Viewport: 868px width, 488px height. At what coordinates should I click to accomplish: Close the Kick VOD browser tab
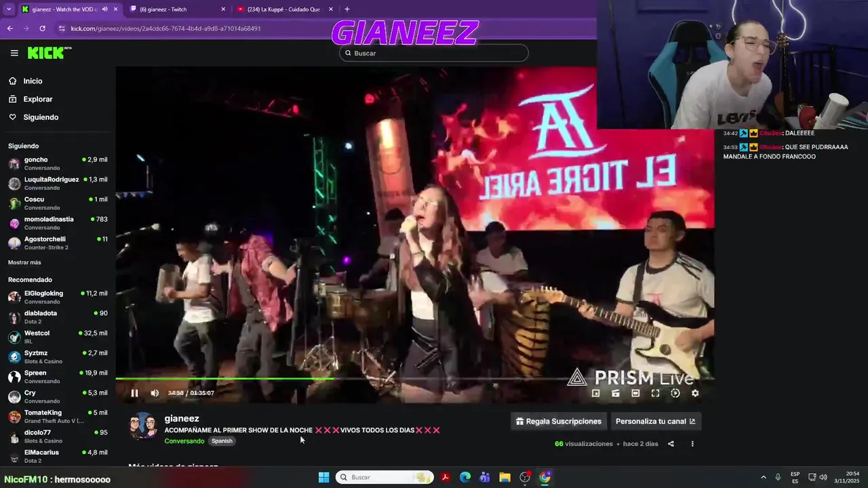pyautogui.click(x=116, y=9)
